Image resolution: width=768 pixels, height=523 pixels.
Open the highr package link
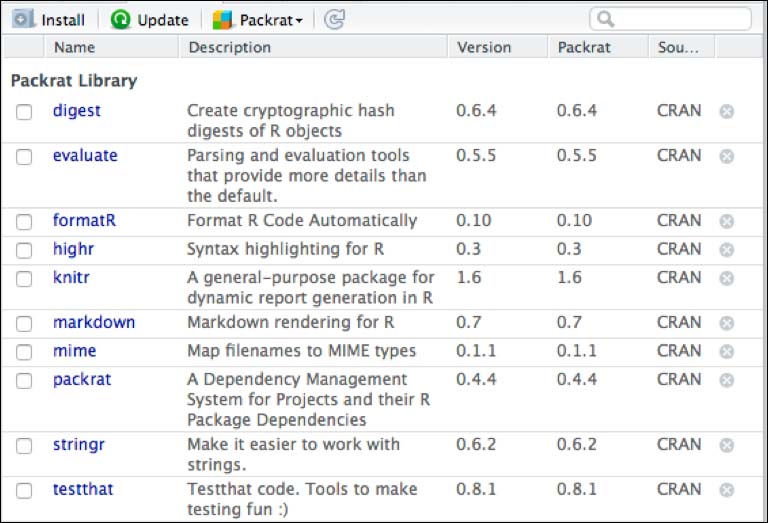tap(73, 249)
